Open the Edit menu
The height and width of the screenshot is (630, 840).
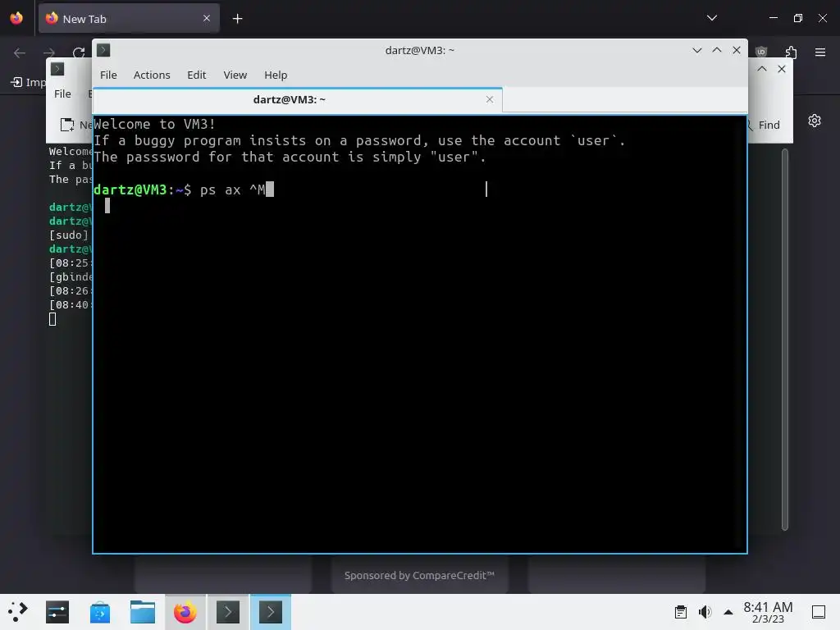coord(197,75)
